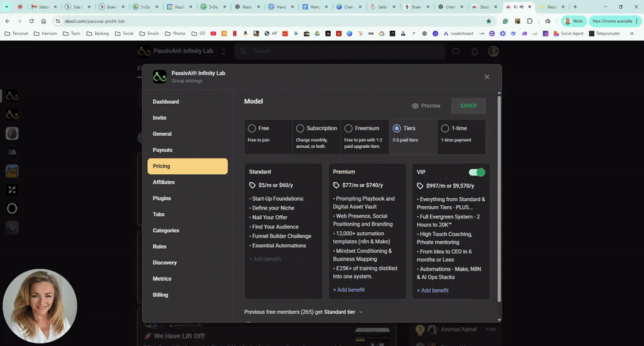Open the Google Drive bookmark icon

317,34
